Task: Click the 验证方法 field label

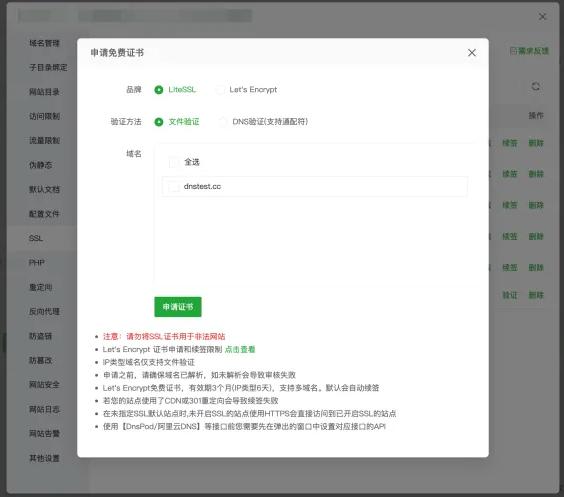Action: [126, 122]
